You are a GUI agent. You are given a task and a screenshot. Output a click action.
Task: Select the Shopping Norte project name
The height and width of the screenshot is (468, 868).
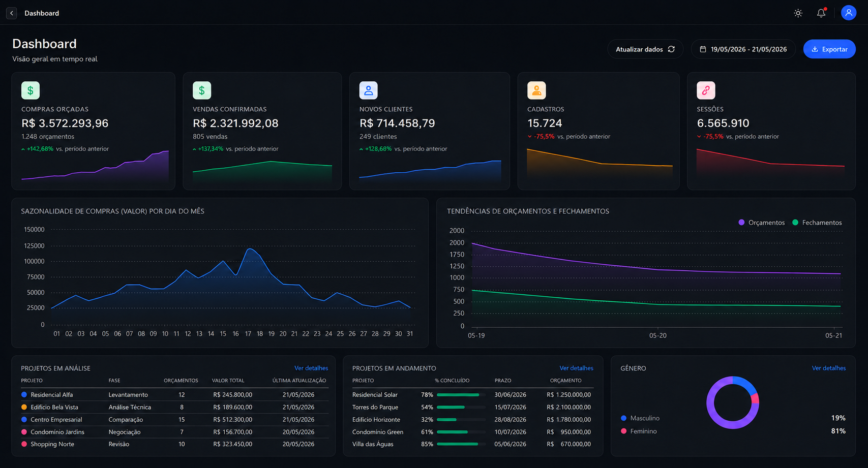[x=52, y=444]
